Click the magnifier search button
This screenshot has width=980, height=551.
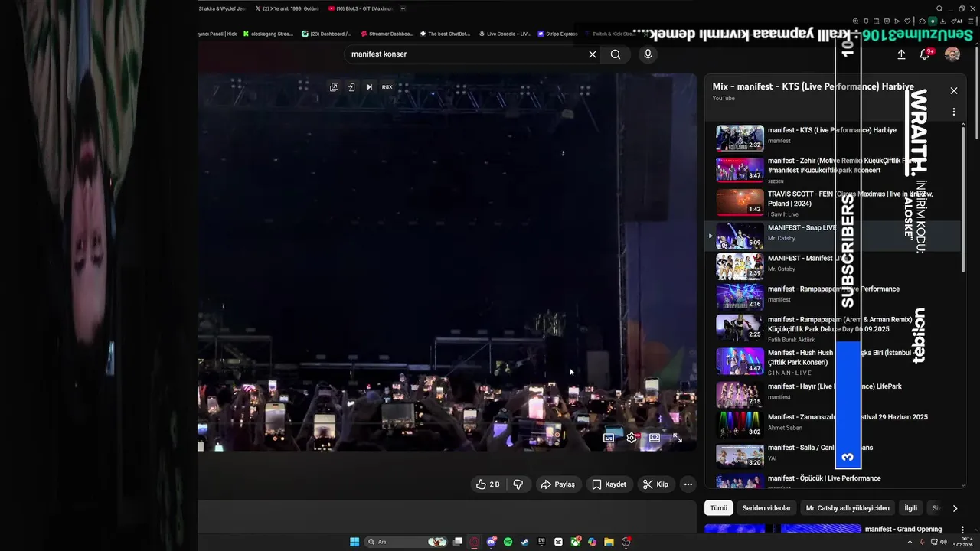coord(616,54)
